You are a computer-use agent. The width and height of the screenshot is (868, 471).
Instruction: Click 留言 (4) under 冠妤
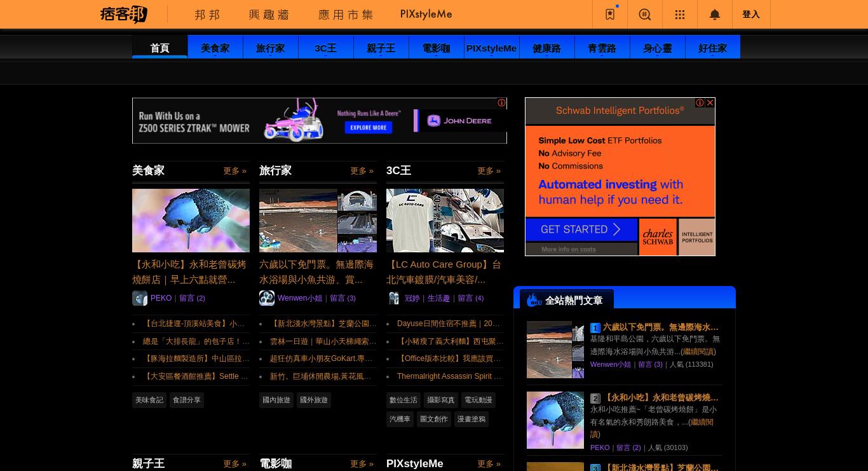pyautogui.click(x=470, y=298)
